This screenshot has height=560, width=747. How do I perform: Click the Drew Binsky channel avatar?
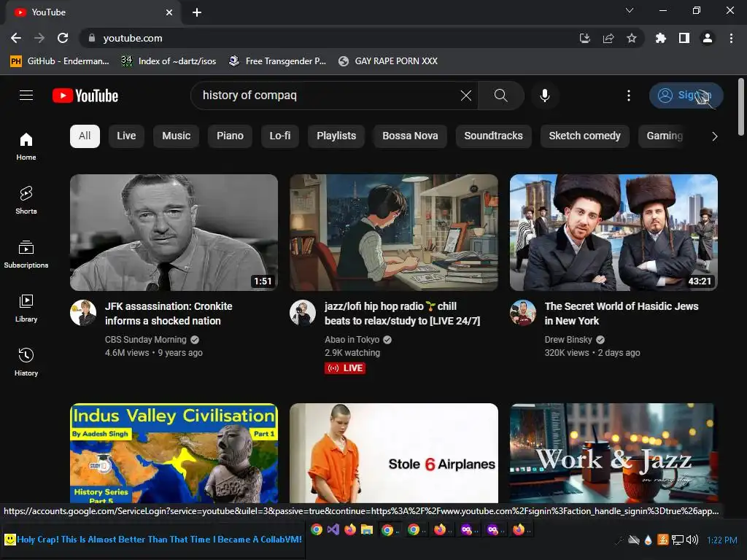(523, 313)
